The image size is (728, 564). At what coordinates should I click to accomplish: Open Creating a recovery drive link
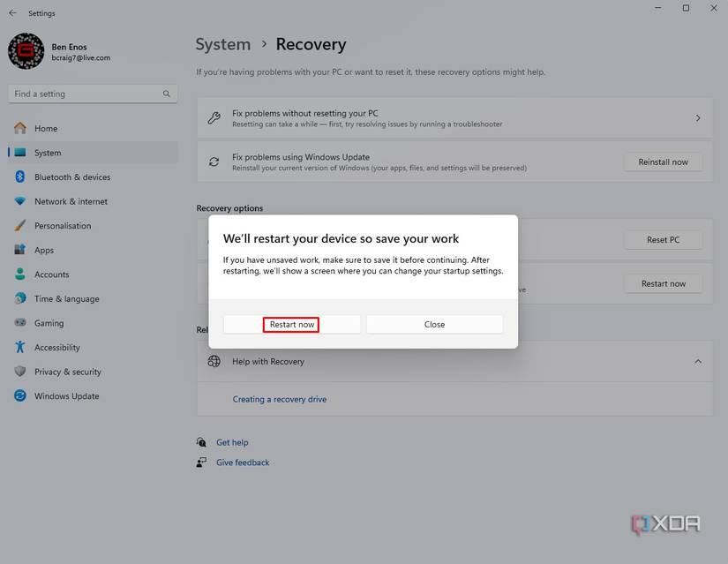280,399
